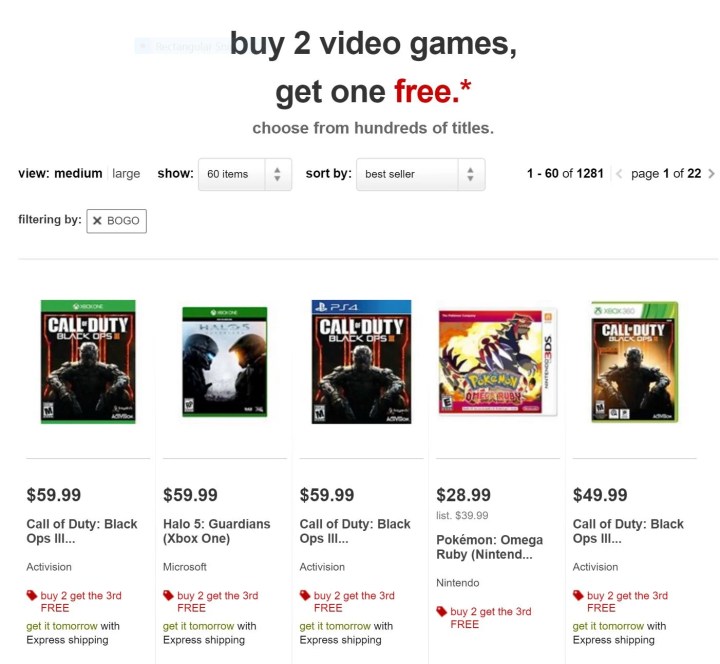720x664 pixels.
Task: Open Halo 5: Guardians (Xbox One) title link
Action: pos(217,531)
